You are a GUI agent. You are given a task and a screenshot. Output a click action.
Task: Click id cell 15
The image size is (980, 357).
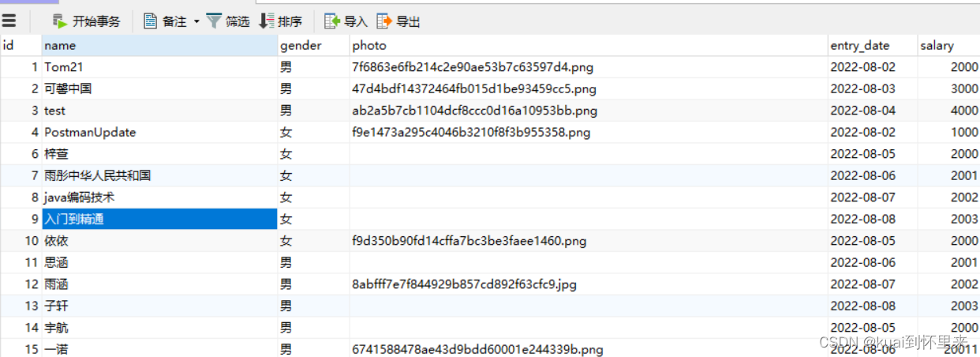coord(21,348)
